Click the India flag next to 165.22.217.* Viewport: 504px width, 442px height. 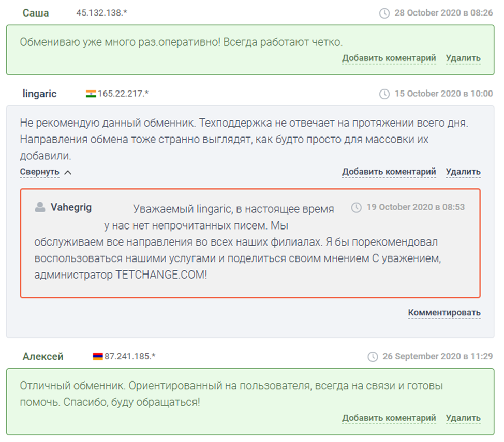[91, 94]
